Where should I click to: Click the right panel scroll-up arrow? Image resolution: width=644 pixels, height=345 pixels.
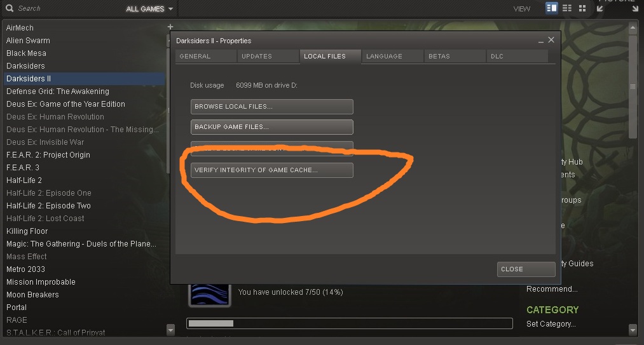pyautogui.click(x=633, y=28)
